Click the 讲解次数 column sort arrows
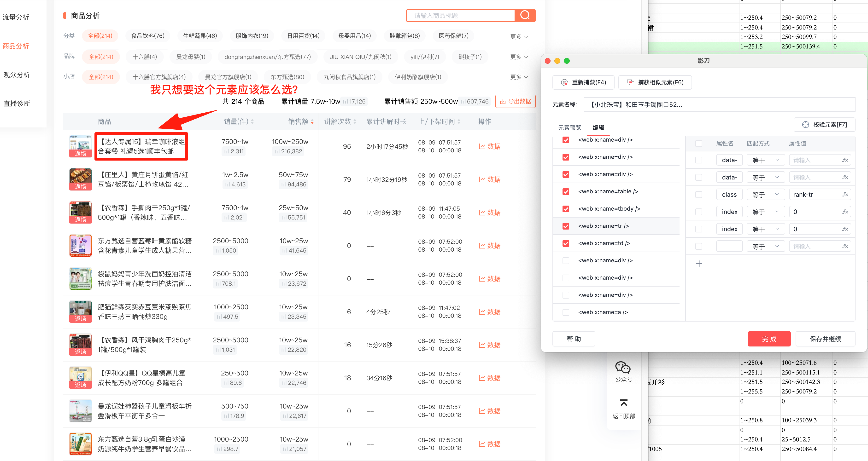The height and width of the screenshot is (461, 868). 355,121
